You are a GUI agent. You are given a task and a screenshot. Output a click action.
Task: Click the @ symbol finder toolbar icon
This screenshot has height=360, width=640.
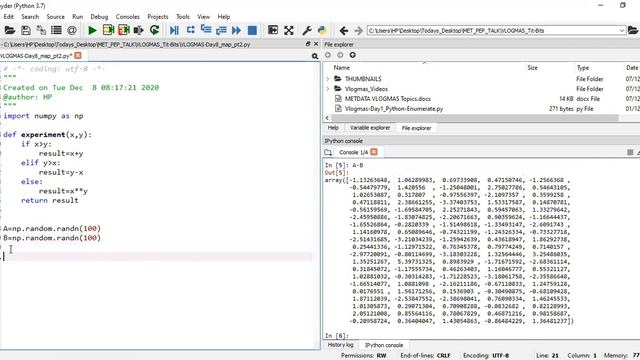tap(72, 30)
